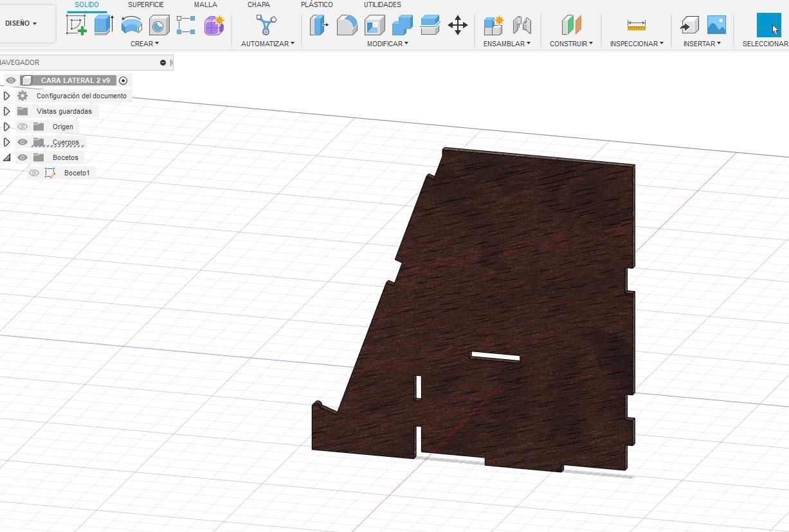This screenshot has height=532, width=789.
Task: Switch to the CHAPA tab
Action: 258,4
